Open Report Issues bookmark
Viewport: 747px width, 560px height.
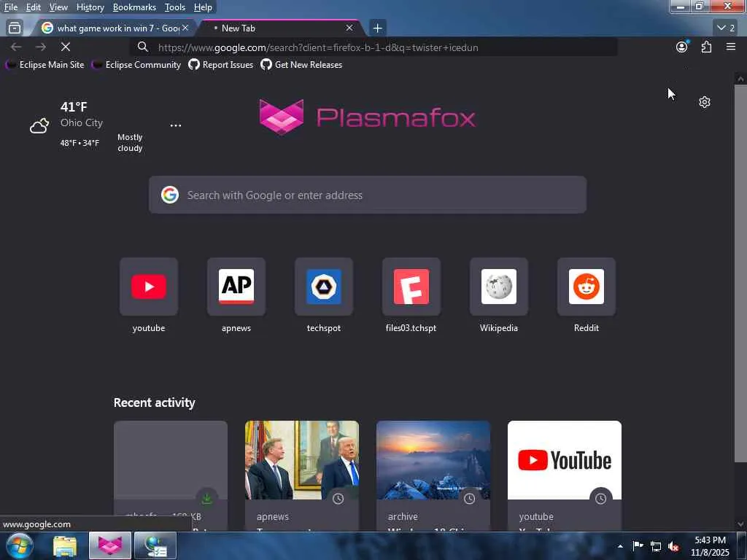[220, 65]
